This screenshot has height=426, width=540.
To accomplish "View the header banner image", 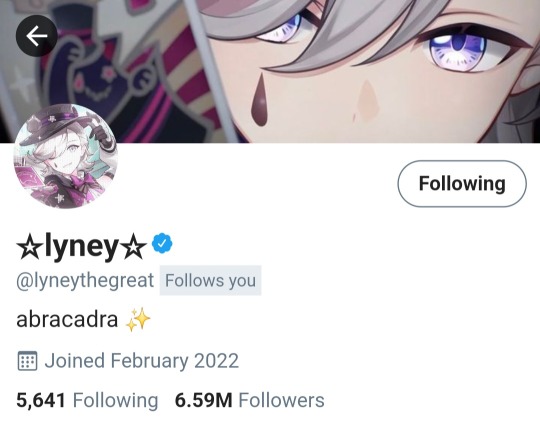I will [270, 71].
